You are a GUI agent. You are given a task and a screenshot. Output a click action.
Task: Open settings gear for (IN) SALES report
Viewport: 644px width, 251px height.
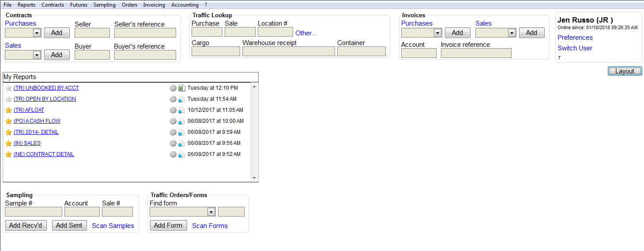(173, 143)
